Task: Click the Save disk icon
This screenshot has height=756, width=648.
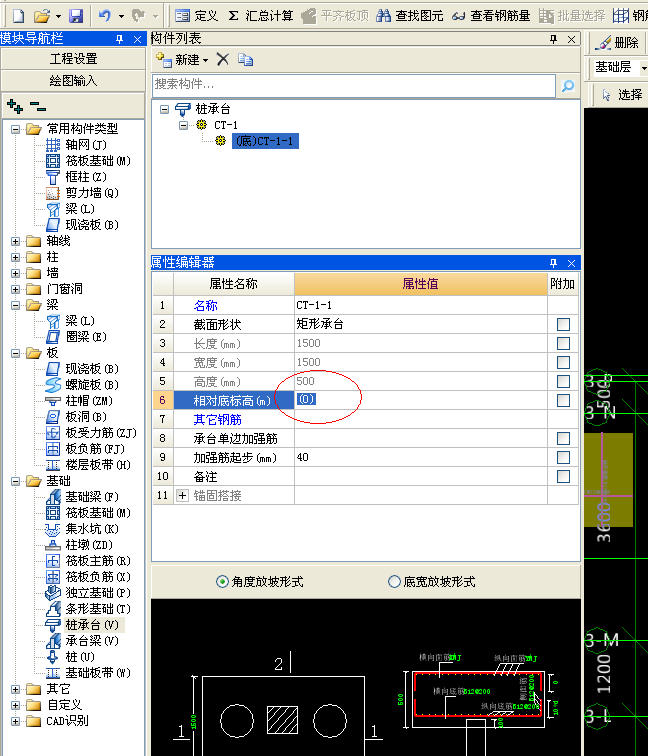Action: tap(76, 16)
